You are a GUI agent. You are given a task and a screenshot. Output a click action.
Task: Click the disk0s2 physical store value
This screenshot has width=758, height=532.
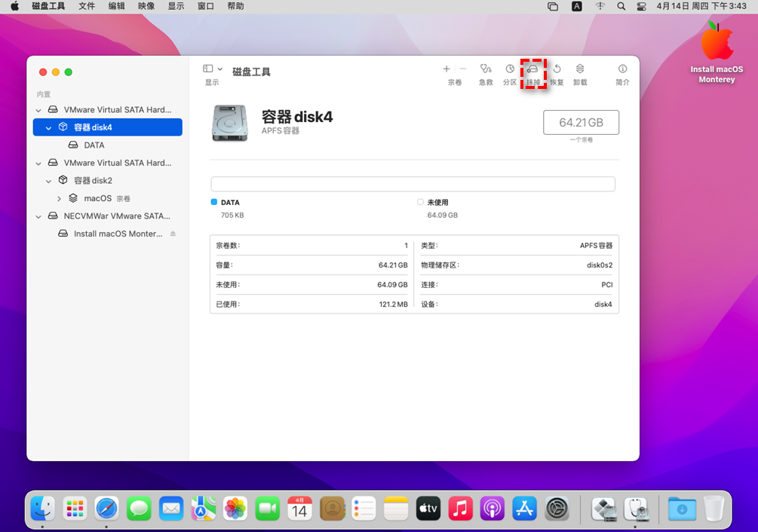(x=600, y=265)
